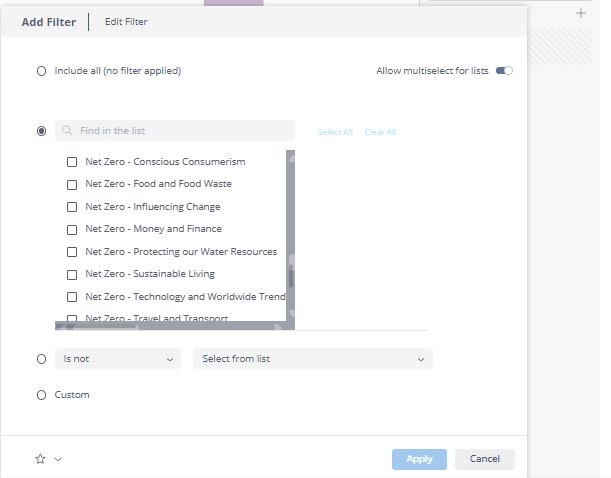Check Net Zero - Conscious Consumerism

[72, 162]
